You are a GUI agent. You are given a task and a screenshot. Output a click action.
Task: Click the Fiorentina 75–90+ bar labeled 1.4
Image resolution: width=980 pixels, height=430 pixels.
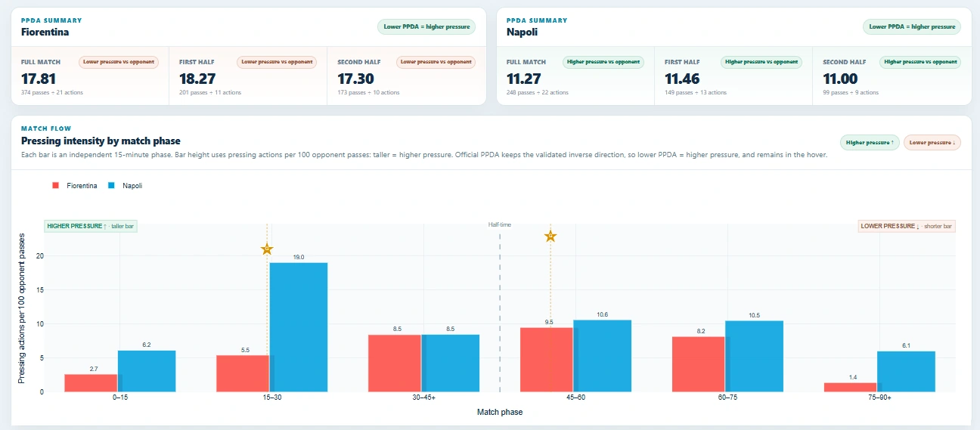pos(850,387)
